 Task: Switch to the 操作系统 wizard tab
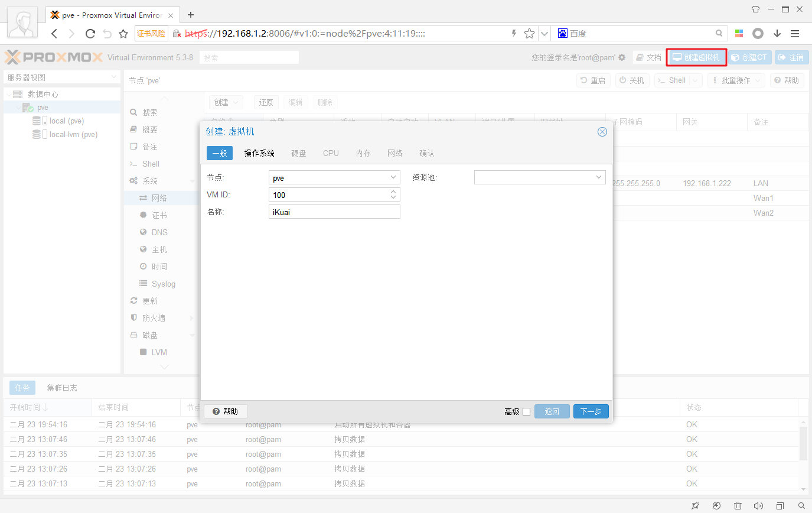coord(259,153)
